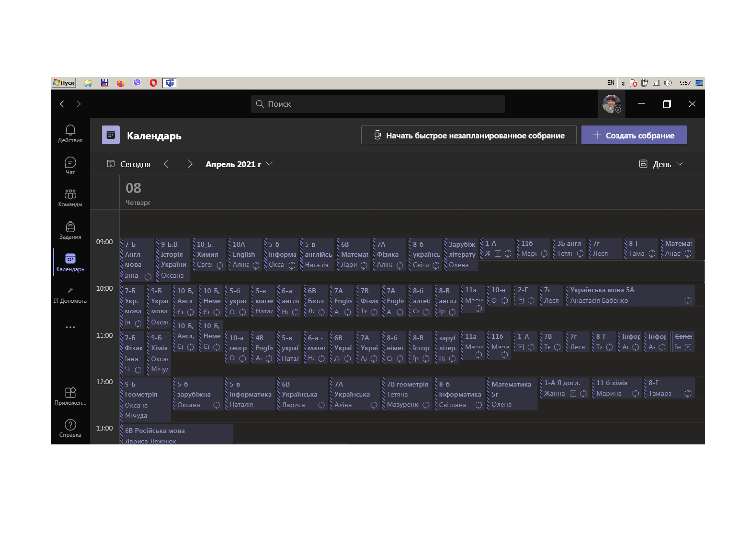The height and width of the screenshot is (535, 756).
Task: Click the Сегодня button
Action: click(129, 164)
